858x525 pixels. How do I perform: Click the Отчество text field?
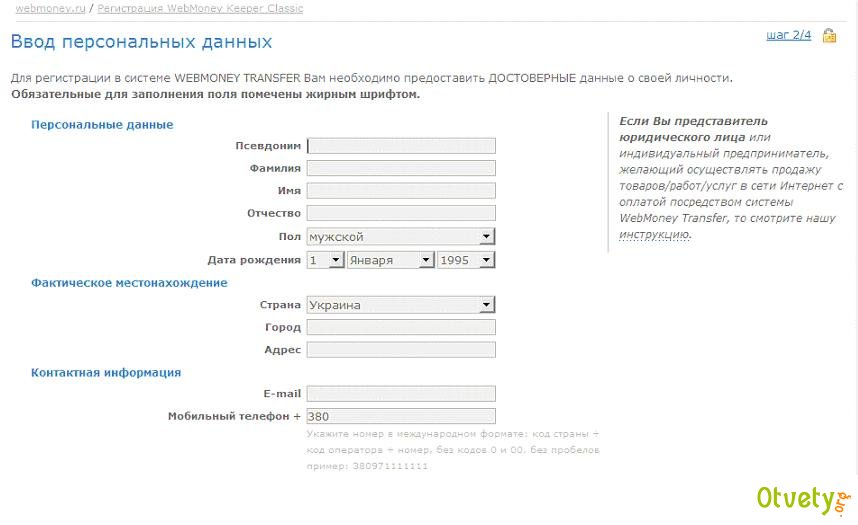pos(401,213)
